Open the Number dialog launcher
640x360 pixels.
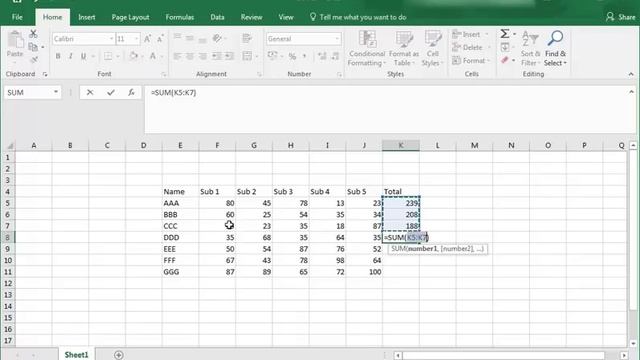pos(339,74)
